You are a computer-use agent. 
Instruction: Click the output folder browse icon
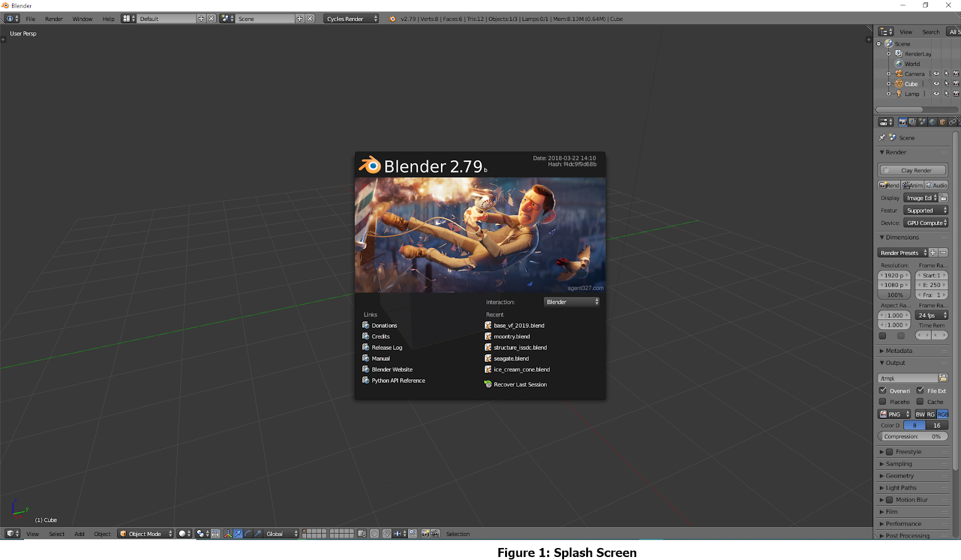[x=943, y=378]
